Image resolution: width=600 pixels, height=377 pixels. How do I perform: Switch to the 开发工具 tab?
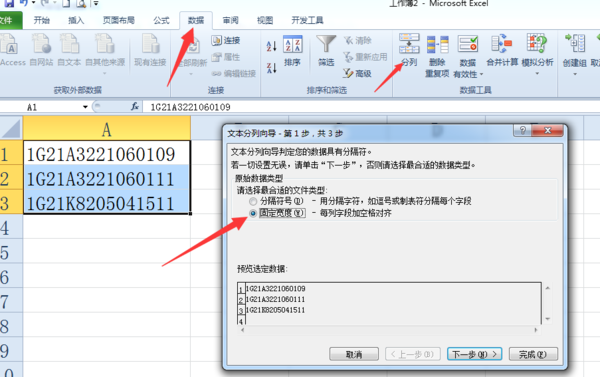point(307,20)
